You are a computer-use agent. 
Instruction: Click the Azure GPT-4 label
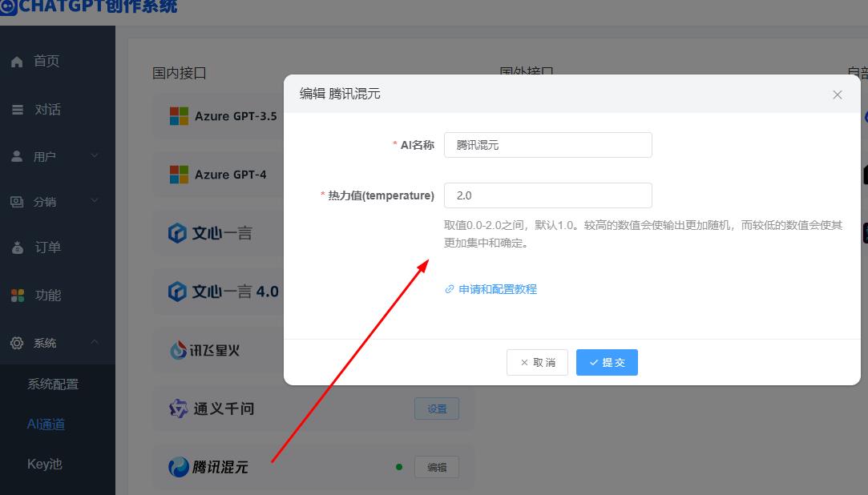(x=230, y=175)
